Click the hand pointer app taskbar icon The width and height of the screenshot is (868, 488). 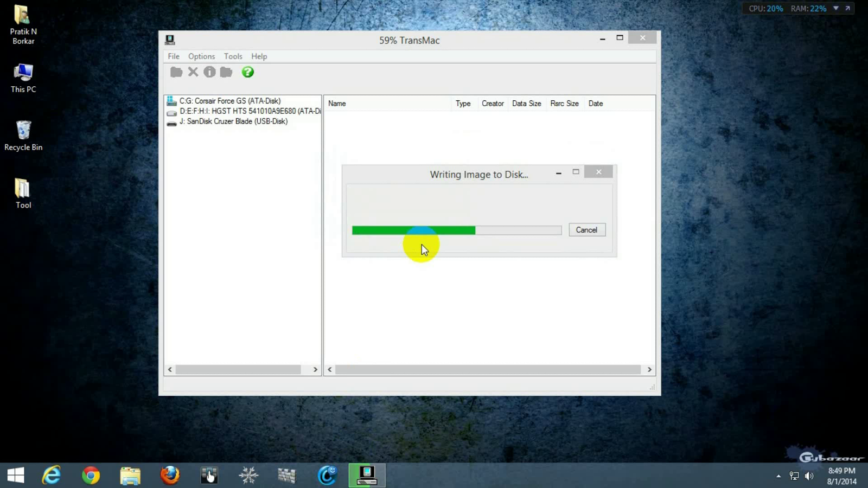[209, 476]
